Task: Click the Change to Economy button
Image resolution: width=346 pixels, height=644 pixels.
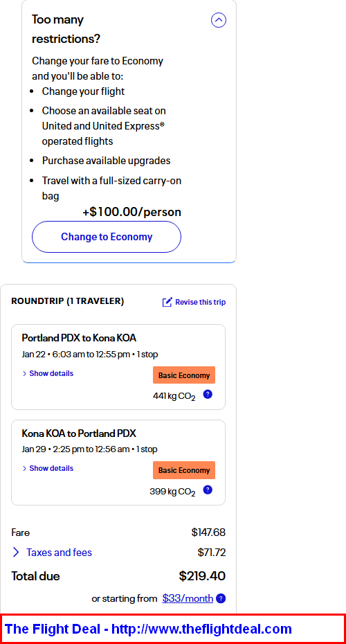Action: [107, 237]
